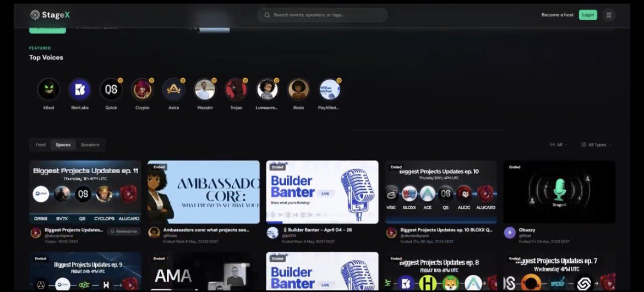
Task: Switch to the Spaces tab
Action: pos(63,145)
